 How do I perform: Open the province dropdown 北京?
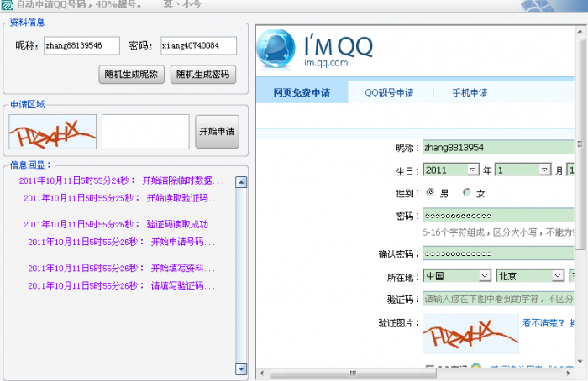(x=531, y=276)
